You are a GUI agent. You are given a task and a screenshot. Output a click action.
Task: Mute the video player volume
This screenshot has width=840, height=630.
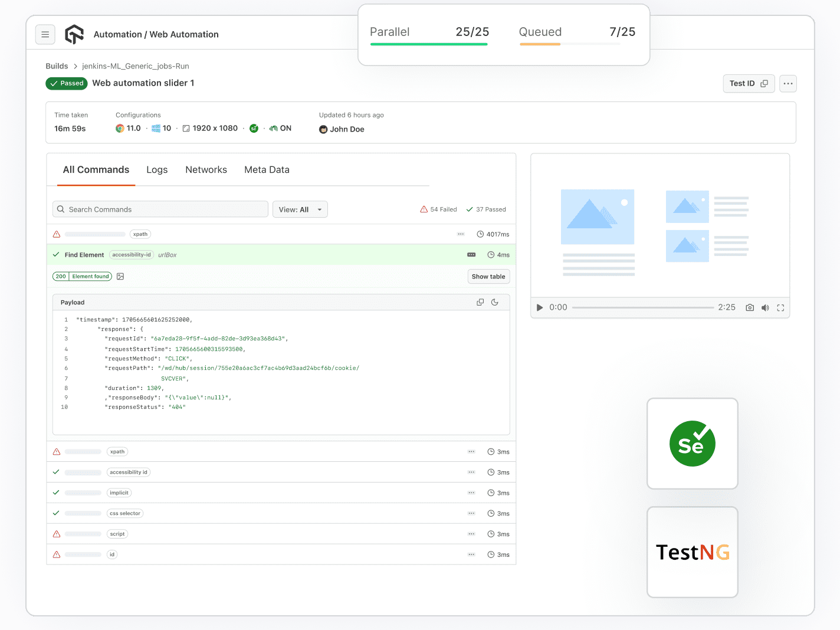click(x=765, y=307)
